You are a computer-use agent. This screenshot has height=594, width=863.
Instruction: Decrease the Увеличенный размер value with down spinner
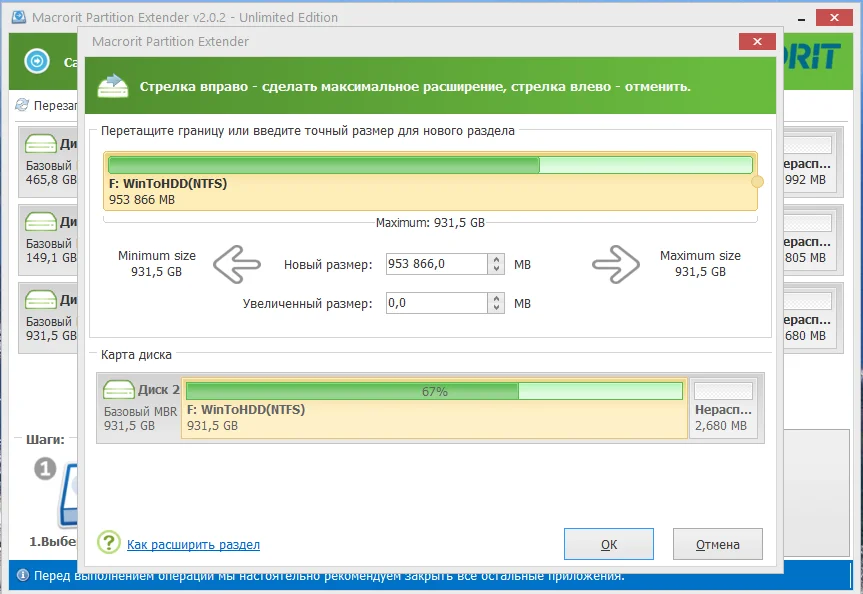[x=496, y=308]
